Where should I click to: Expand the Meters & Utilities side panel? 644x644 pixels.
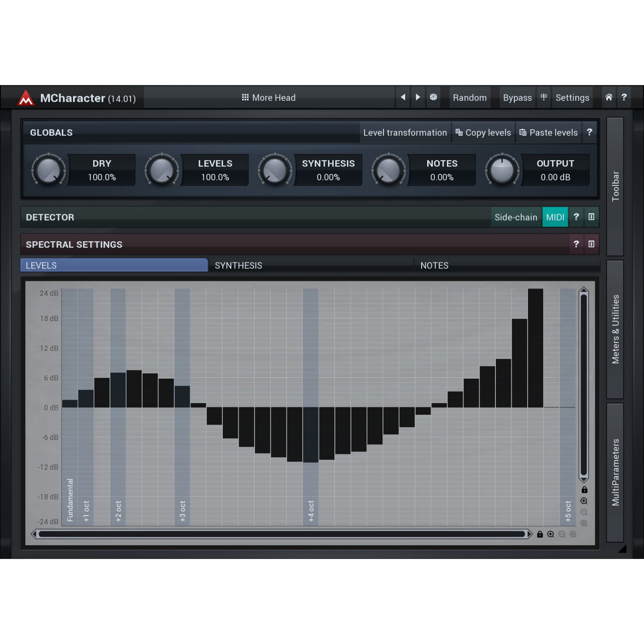(615, 329)
